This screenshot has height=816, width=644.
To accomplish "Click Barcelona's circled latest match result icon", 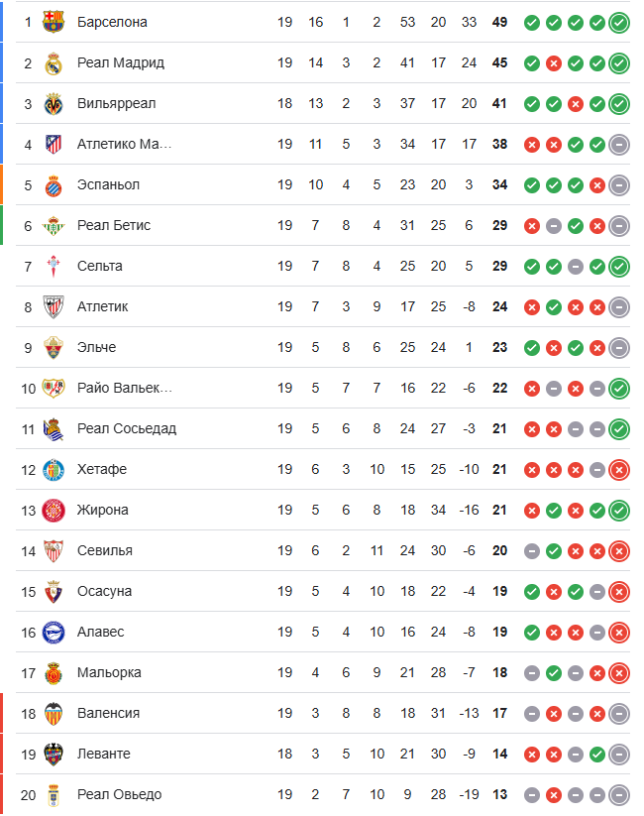I will pyautogui.click(x=620, y=22).
